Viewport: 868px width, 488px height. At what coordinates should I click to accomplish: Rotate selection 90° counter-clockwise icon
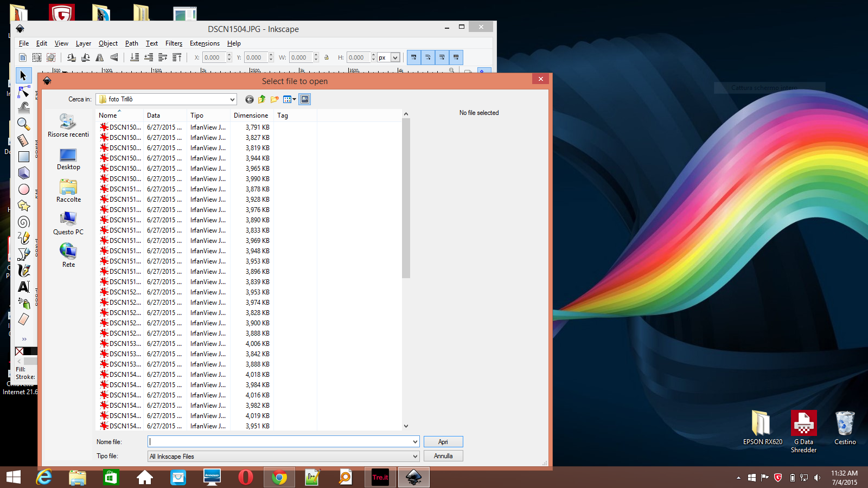(x=71, y=57)
